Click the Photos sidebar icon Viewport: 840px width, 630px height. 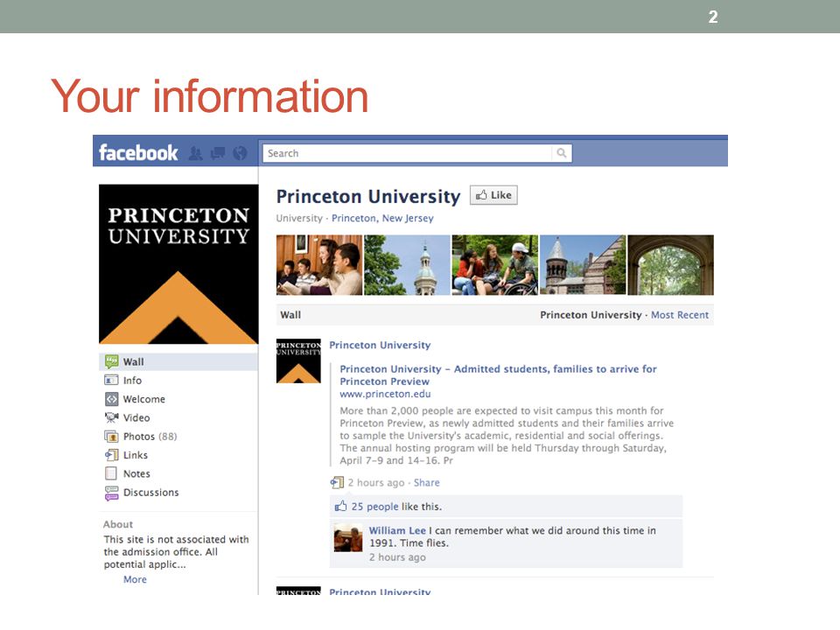coord(111,437)
